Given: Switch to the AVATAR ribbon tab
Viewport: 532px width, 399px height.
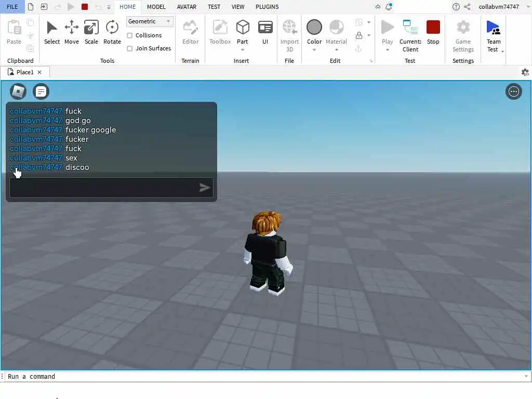Looking at the screenshot, I should click(x=187, y=7).
